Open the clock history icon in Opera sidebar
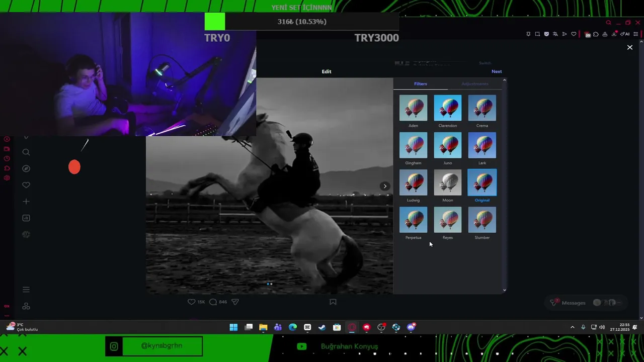644x362 pixels. (7, 158)
